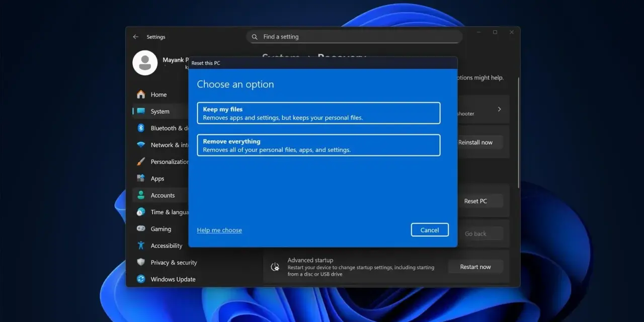Viewport: 644px width, 322px height.
Task: Click the Apps icon in sidebar
Action: click(141, 178)
